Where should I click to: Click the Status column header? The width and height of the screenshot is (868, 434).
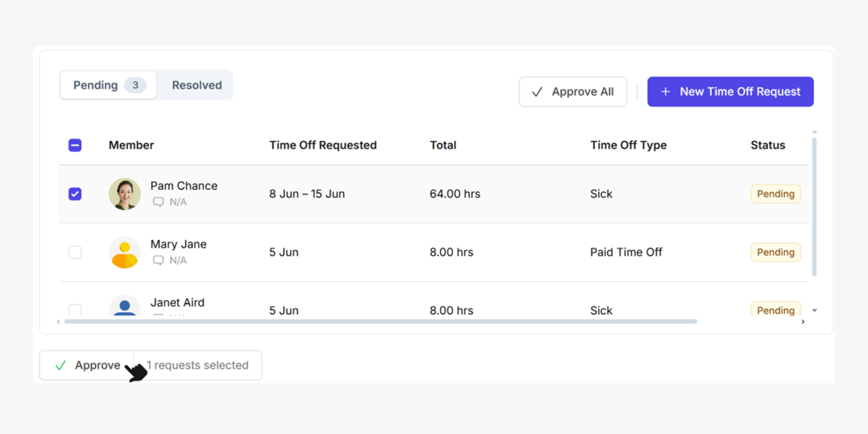[x=768, y=145]
